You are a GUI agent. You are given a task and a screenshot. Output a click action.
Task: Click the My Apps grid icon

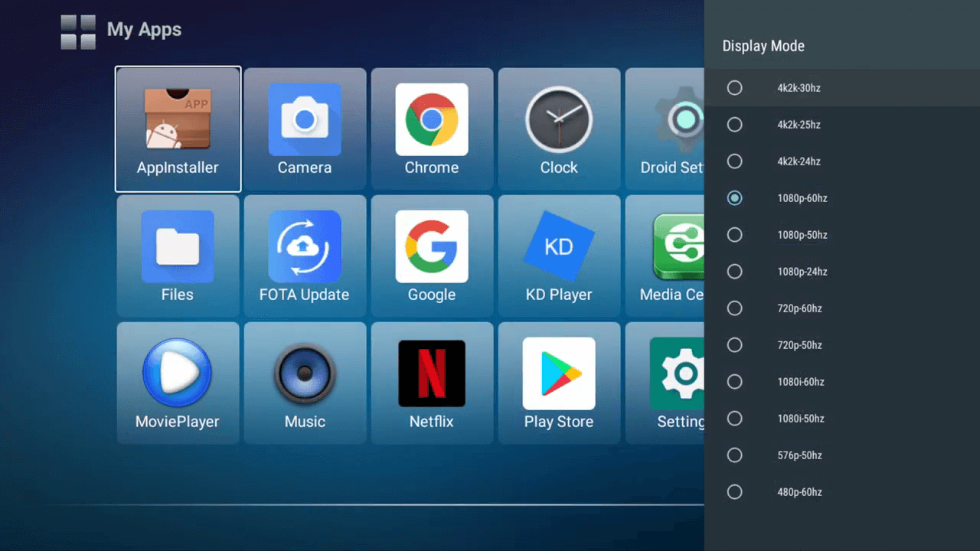78,32
